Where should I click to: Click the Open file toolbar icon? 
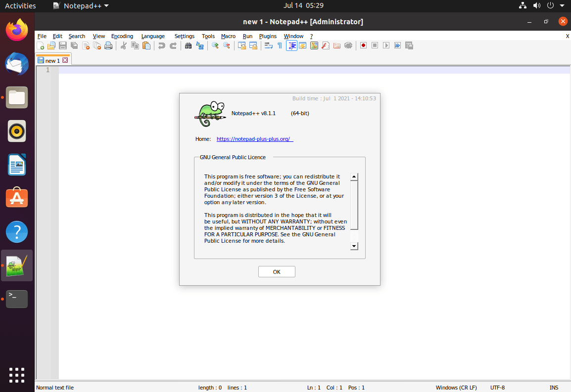click(x=51, y=45)
